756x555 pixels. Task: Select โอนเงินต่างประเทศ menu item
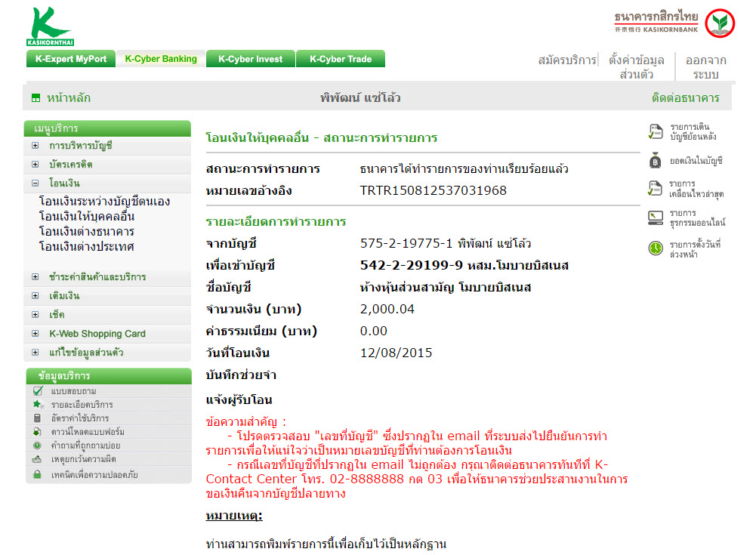(86, 246)
